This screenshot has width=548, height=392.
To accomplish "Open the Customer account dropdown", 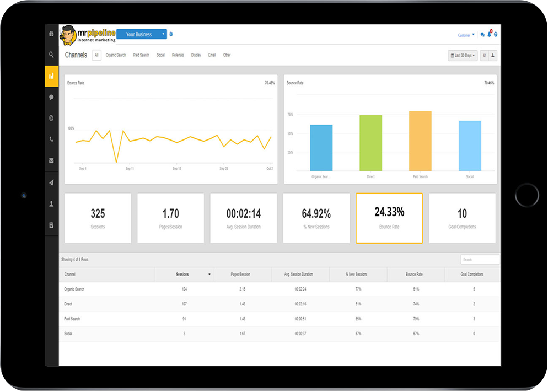I will tap(466, 35).
